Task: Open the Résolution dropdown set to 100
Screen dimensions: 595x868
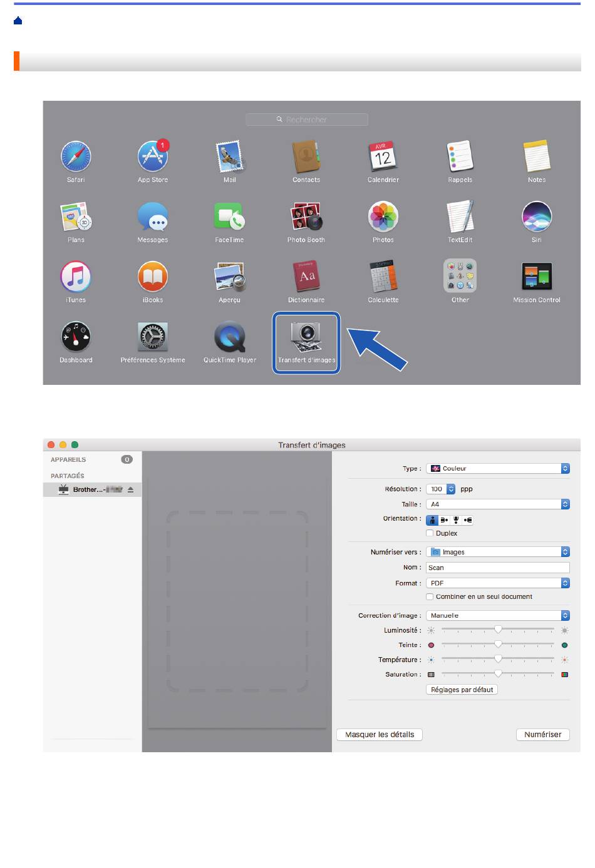Action: click(x=441, y=489)
